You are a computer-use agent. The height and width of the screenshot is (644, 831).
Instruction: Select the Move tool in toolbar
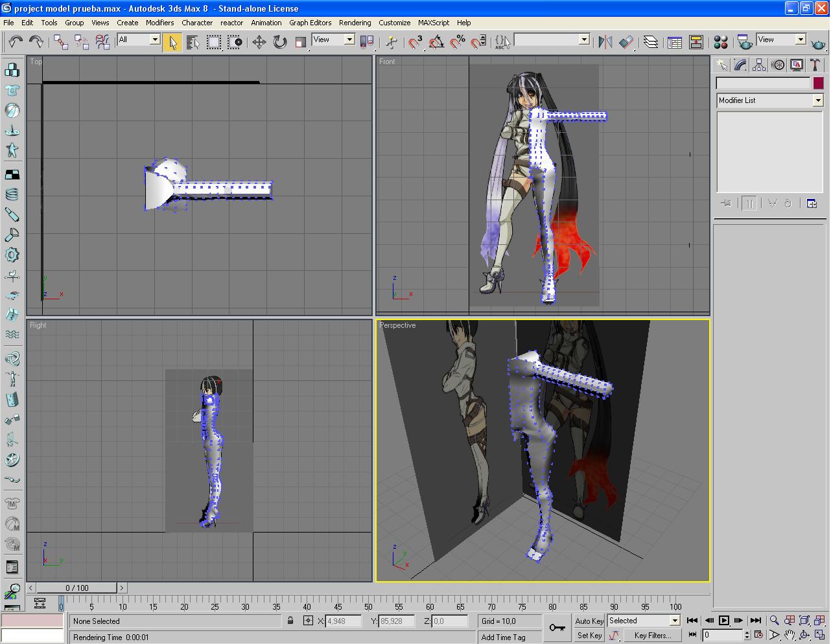tap(259, 42)
